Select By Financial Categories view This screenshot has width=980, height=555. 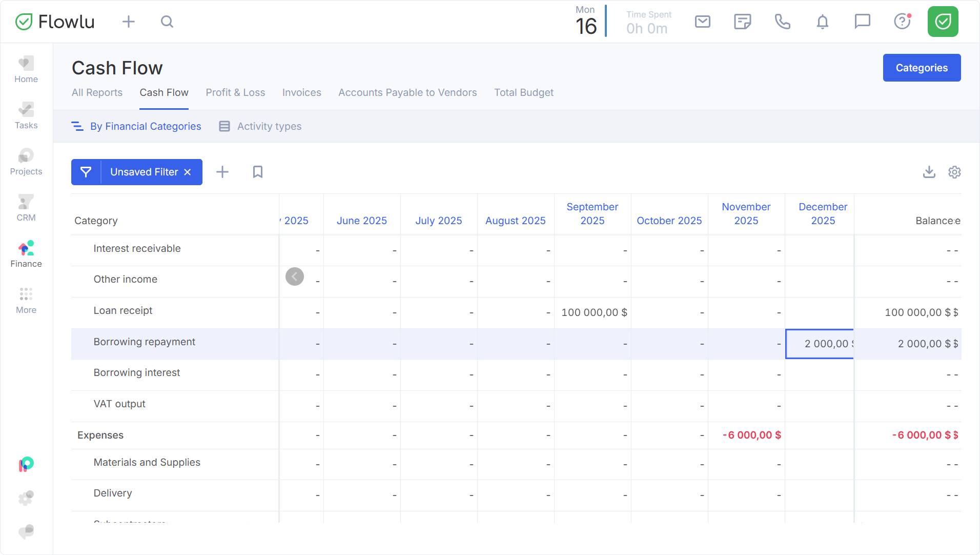click(x=136, y=126)
